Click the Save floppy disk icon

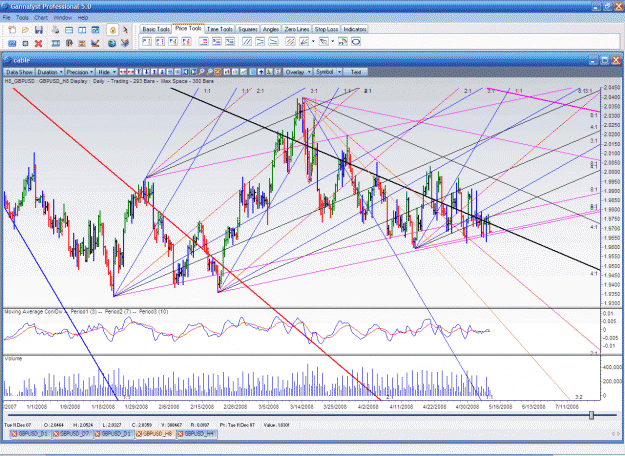pyautogui.click(x=39, y=30)
